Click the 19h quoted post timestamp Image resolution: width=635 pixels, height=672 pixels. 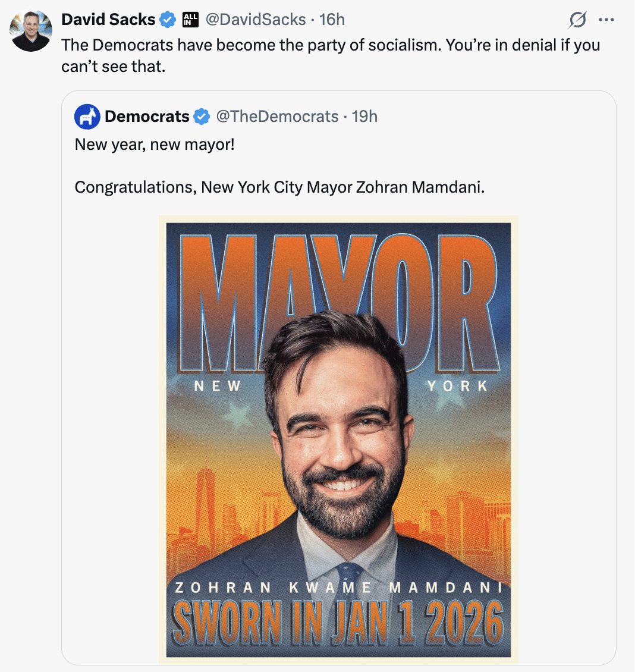point(364,117)
